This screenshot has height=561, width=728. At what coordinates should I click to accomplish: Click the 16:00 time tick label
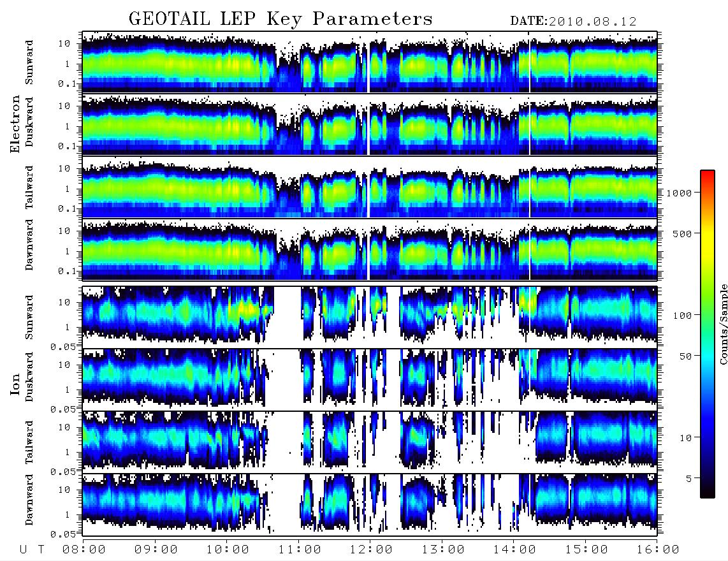[657, 550]
